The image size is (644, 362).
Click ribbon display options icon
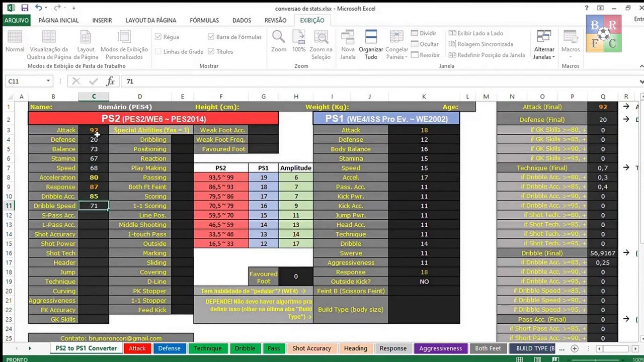click(x=600, y=8)
